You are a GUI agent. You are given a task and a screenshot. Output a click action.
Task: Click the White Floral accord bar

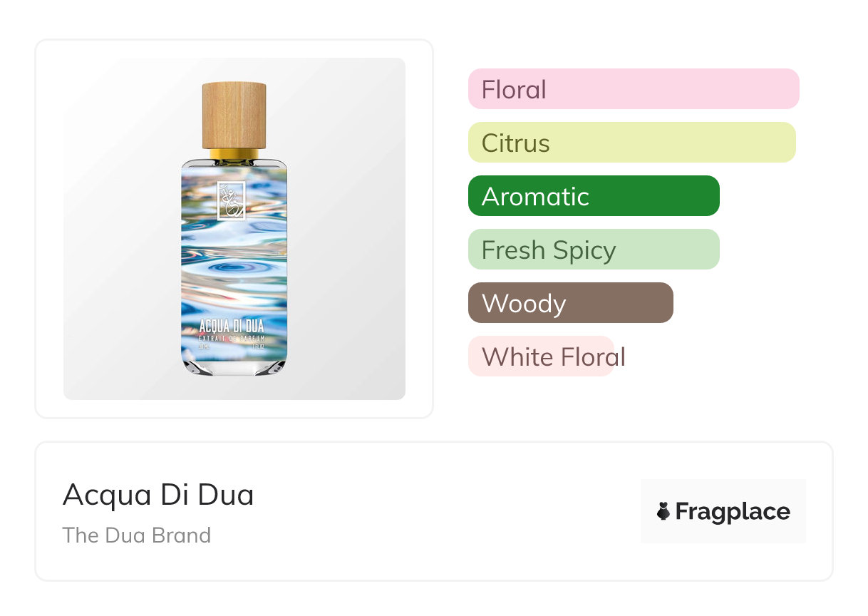(x=542, y=356)
